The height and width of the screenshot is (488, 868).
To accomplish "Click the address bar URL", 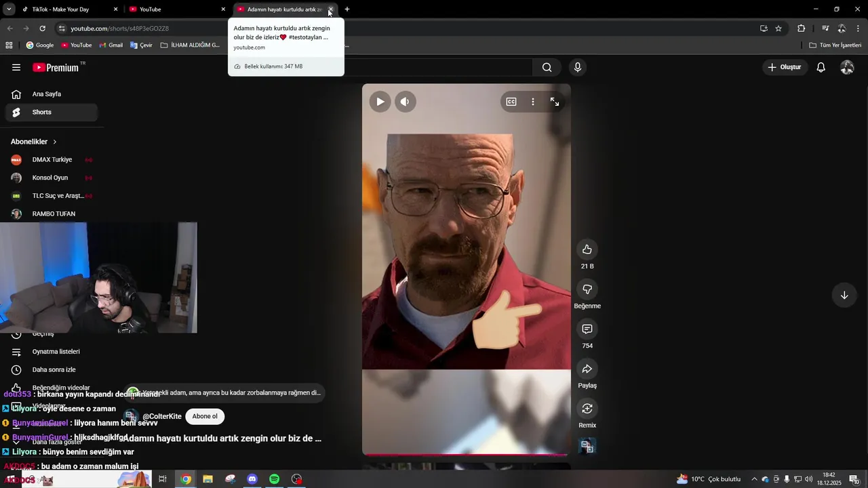I will (120, 28).
